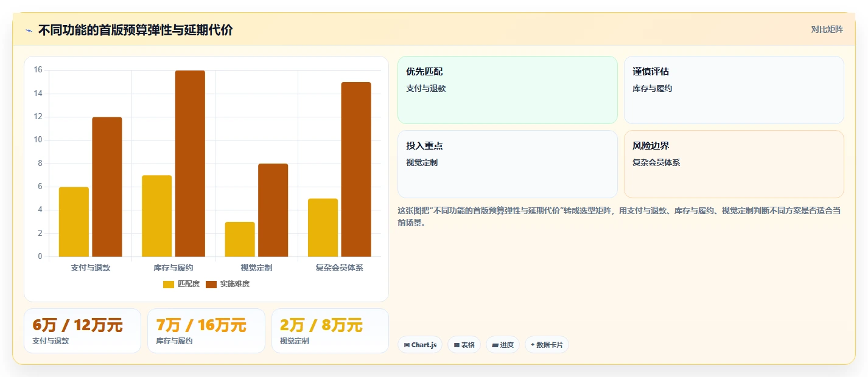
Task: Click the 视觉定制 实施难度 bar
Action: coord(273,210)
